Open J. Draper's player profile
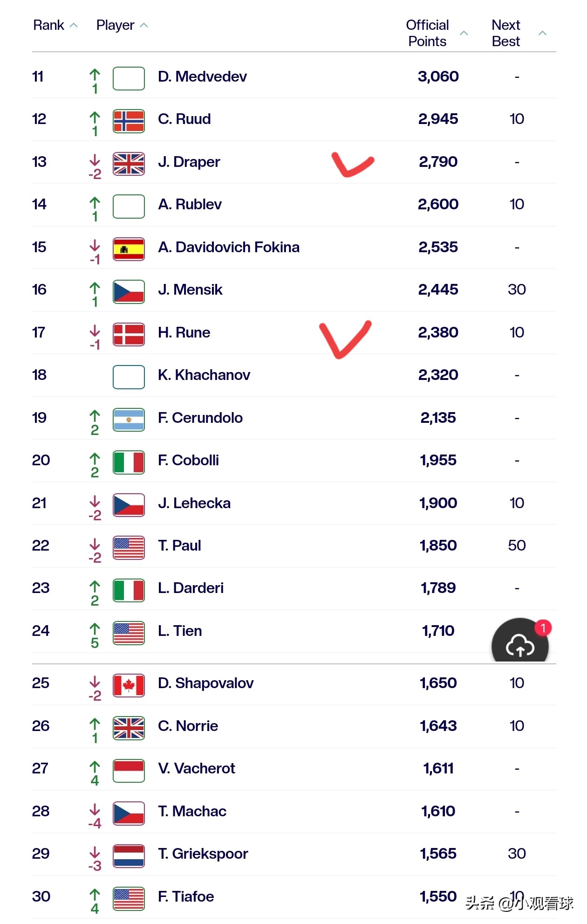The width and height of the screenshot is (587, 924). [189, 162]
